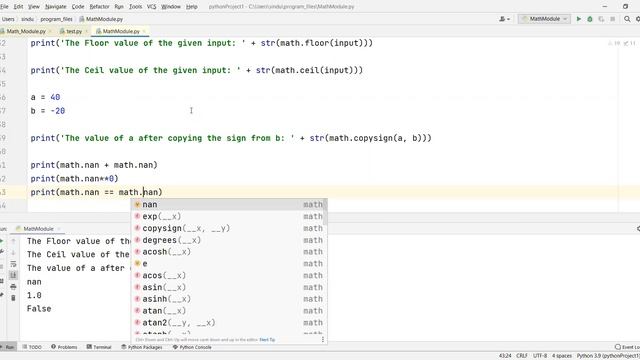Open completion popup three-dot options

point(322,340)
